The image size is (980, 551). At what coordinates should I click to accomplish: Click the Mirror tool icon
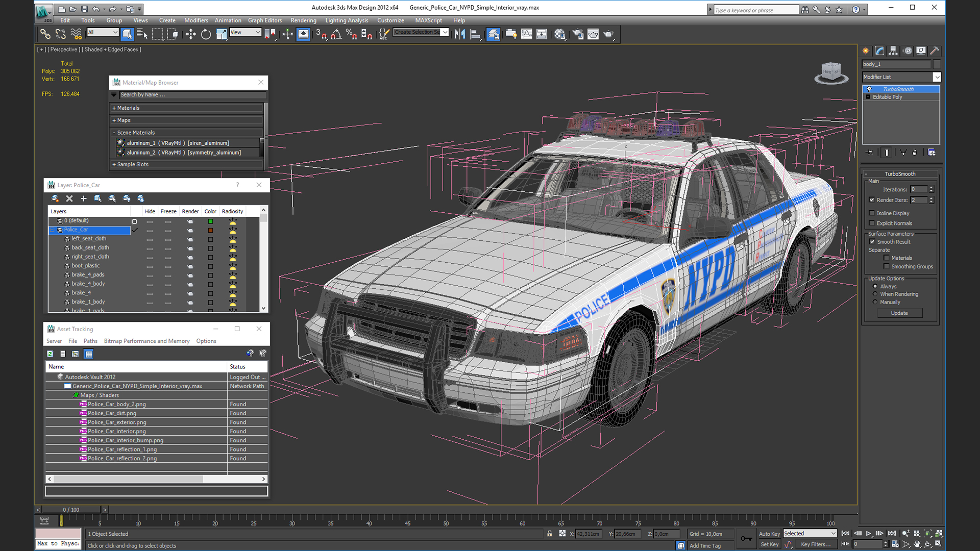[459, 34]
